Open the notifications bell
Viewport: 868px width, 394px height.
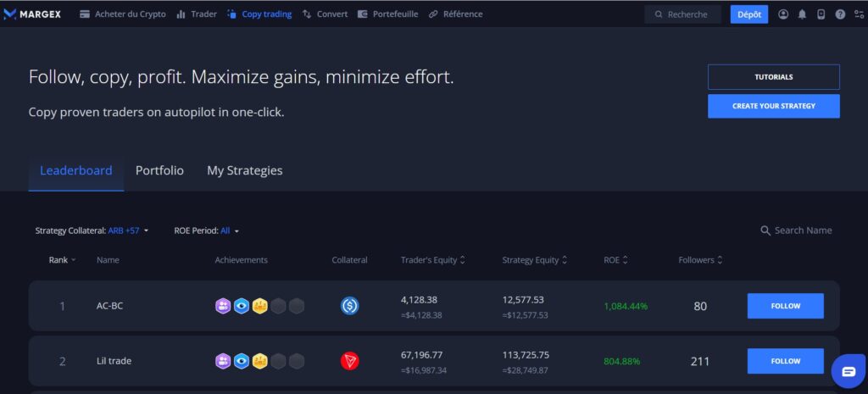802,14
